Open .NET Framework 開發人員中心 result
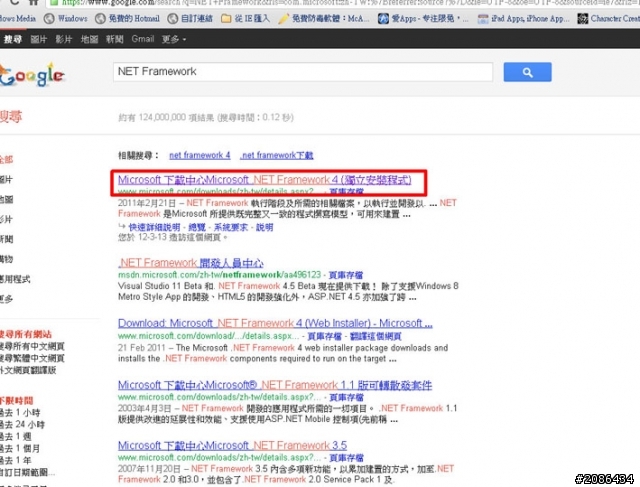 tap(191, 263)
